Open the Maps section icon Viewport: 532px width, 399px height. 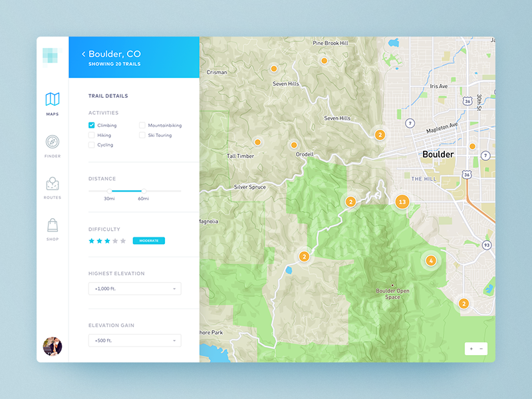pyautogui.click(x=52, y=100)
